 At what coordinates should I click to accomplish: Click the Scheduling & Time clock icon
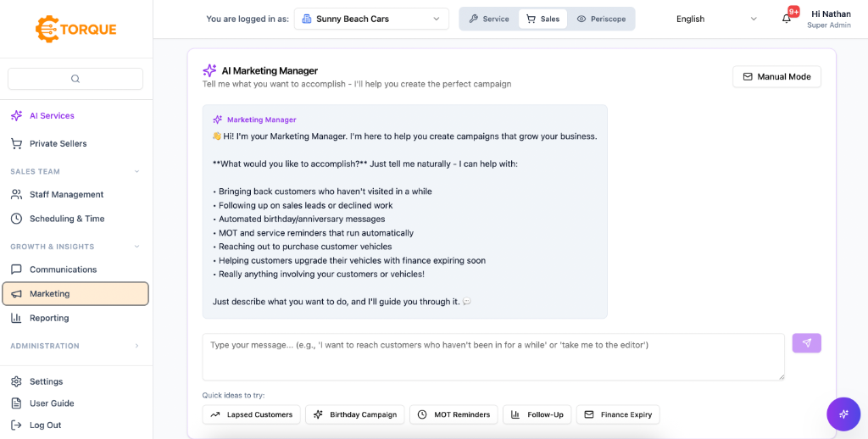click(17, 219)
